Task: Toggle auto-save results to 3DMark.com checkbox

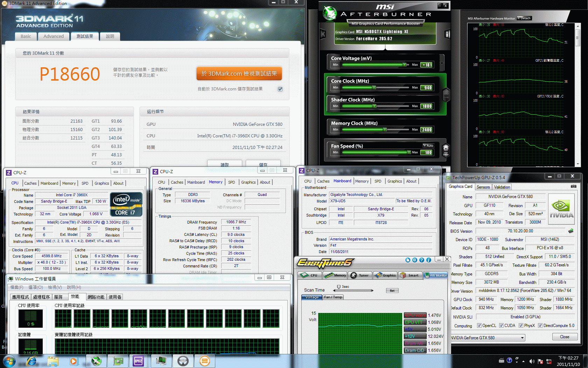Action: pyautogui.click(x=280, y=89)
